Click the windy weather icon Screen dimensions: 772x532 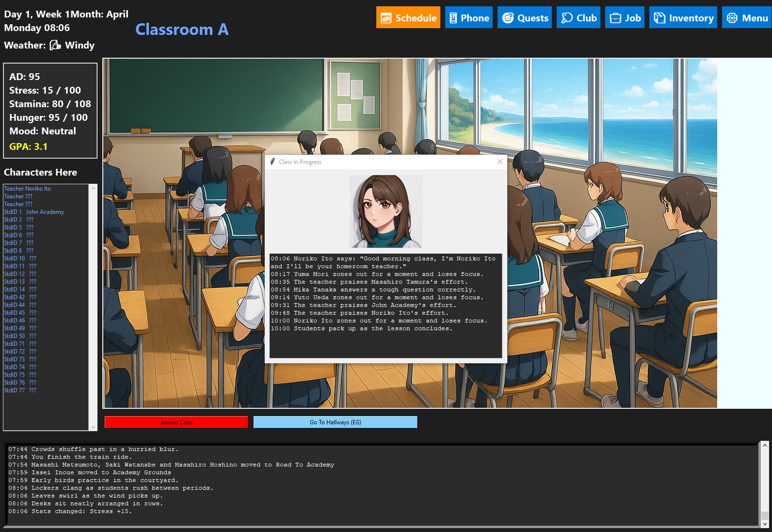(55, 45)
